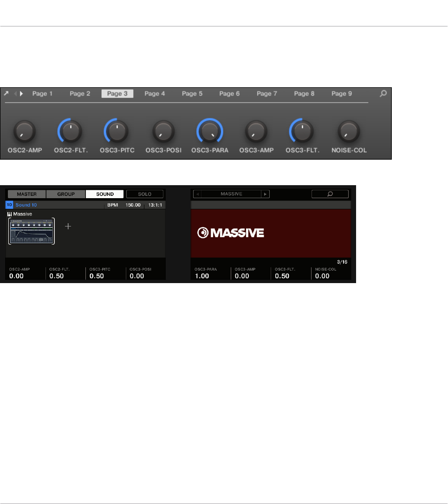
Task: Click previous plug-in arrow left of MASSIVE
Action: [197, 194]
